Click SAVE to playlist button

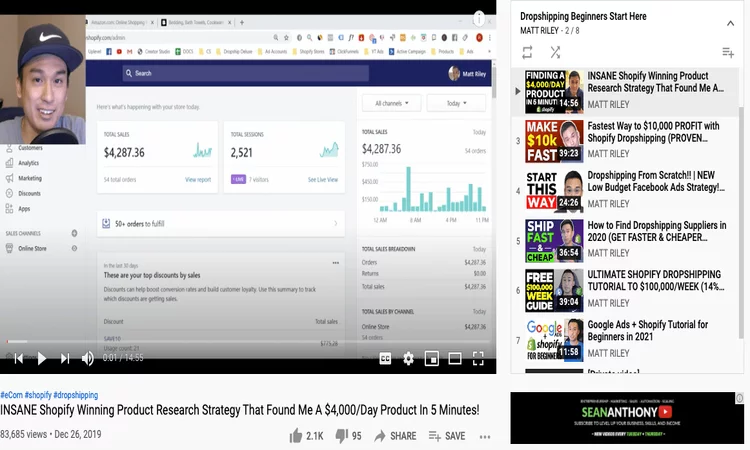[x=447, y=436]
